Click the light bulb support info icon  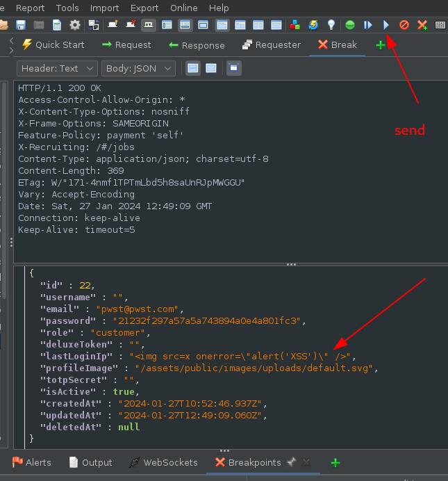[331, 25]
